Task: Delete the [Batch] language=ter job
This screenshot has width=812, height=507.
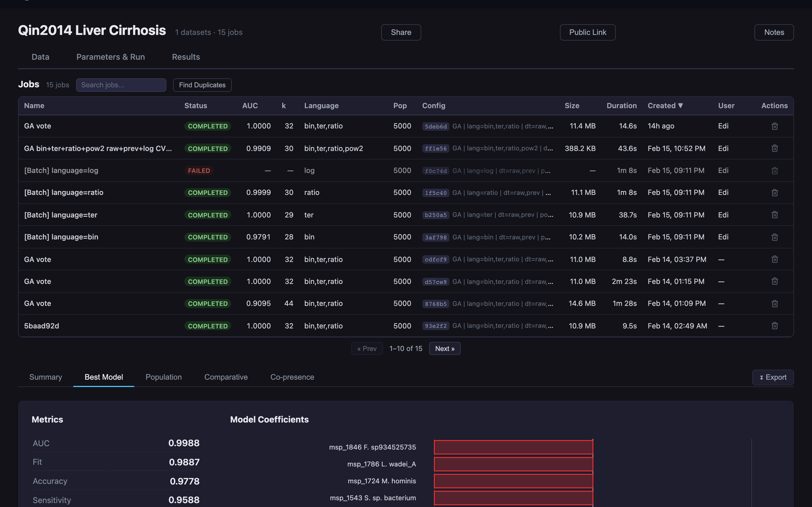Action: tap(775, 215)
